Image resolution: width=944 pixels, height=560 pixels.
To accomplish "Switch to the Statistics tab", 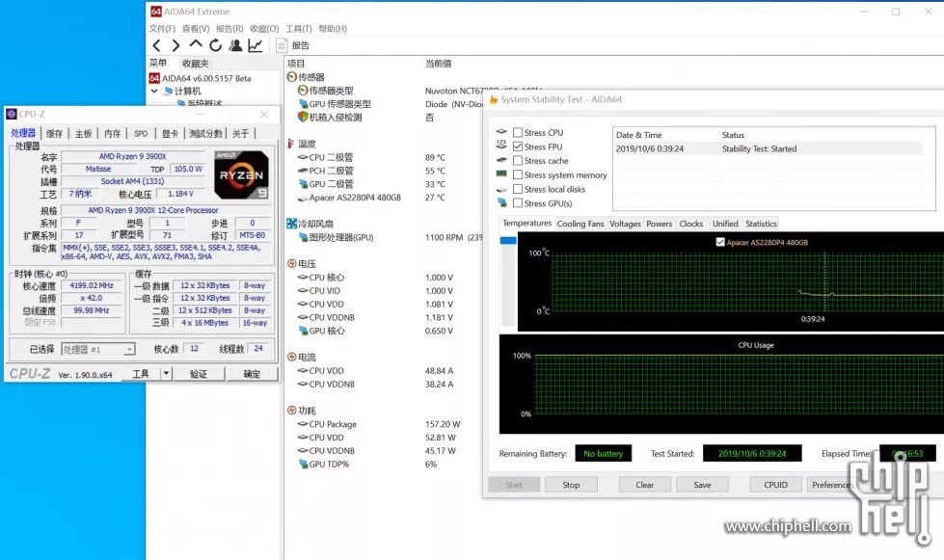I will [x=761, y=224].
